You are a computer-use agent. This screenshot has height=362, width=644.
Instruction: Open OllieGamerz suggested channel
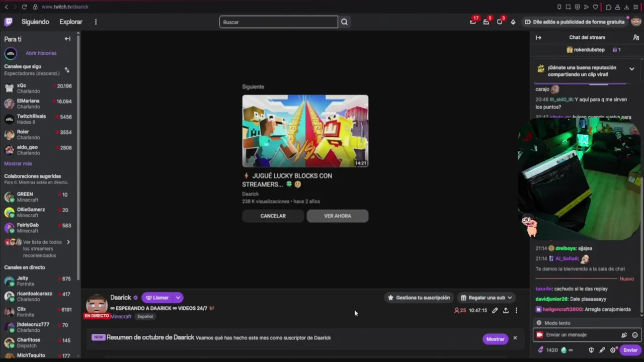click(x=38, y=212)
